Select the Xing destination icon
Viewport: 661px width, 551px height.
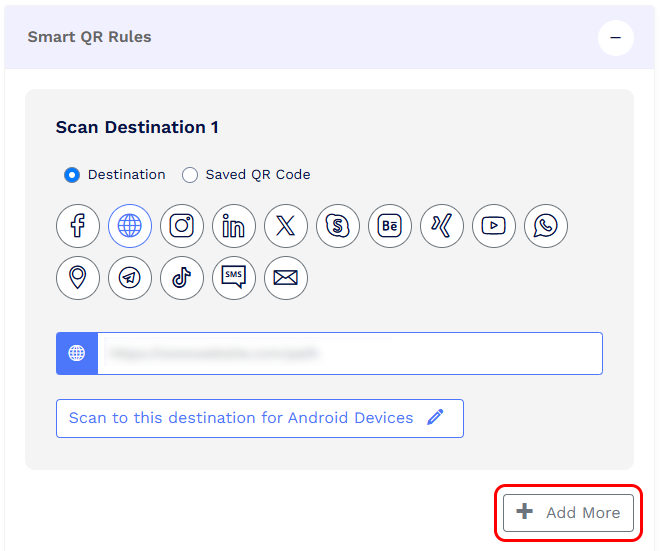442,226
